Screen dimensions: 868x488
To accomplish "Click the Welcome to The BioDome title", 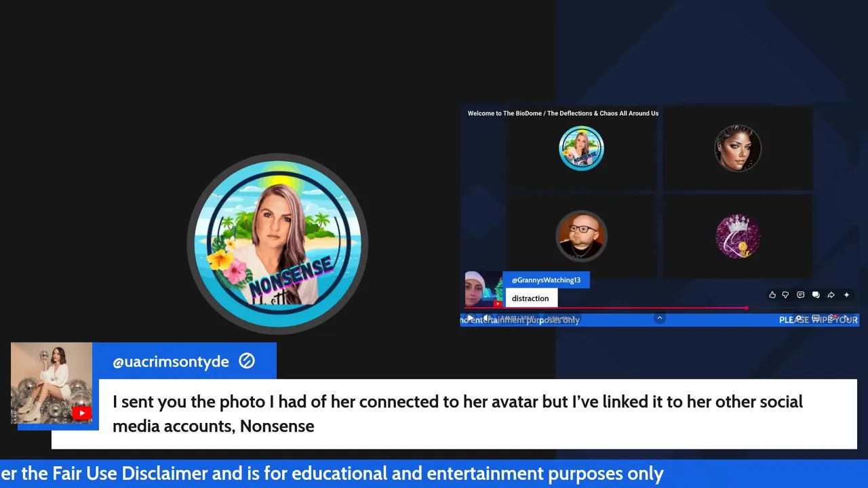I will [x=563, y=113].
